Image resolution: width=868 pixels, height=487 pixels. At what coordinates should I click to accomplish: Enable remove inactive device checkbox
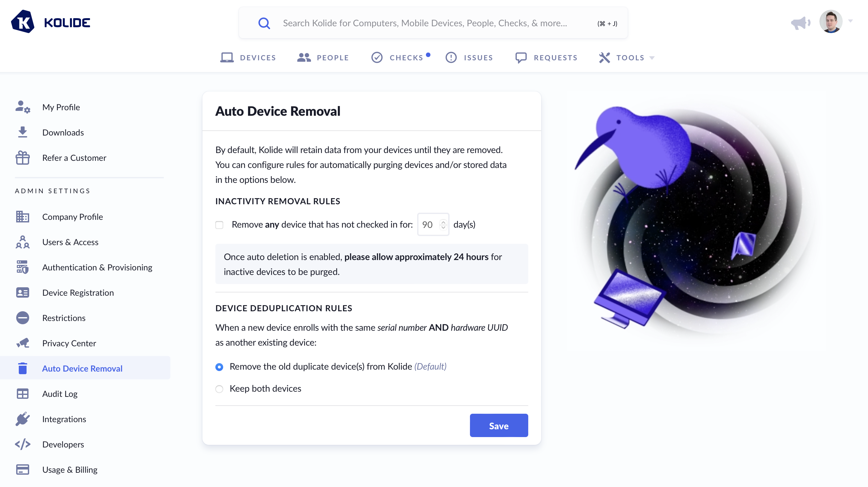coord(219,225)
